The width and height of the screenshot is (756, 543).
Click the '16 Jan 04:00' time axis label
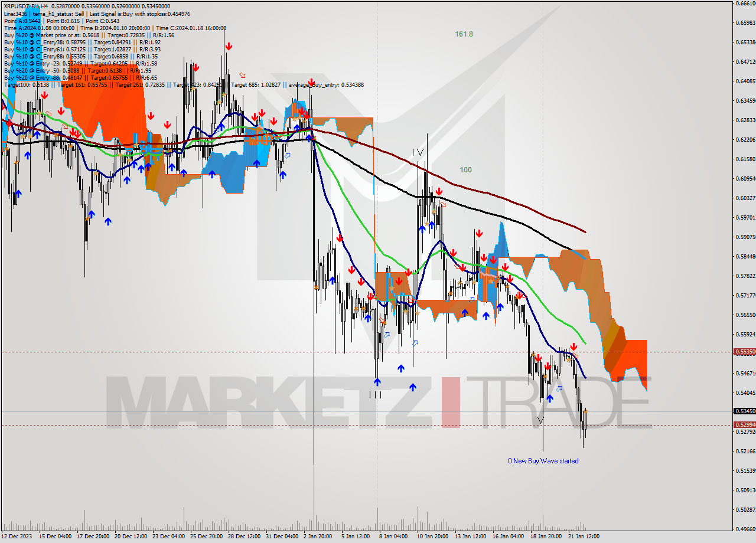click(x=508, y=537)
